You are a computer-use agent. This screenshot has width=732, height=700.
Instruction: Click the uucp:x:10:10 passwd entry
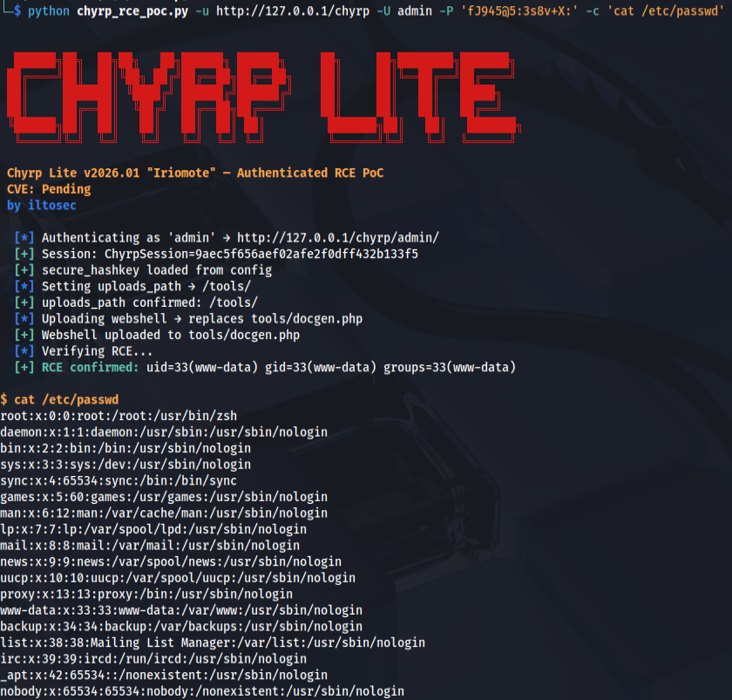click(x=178, y=578)
